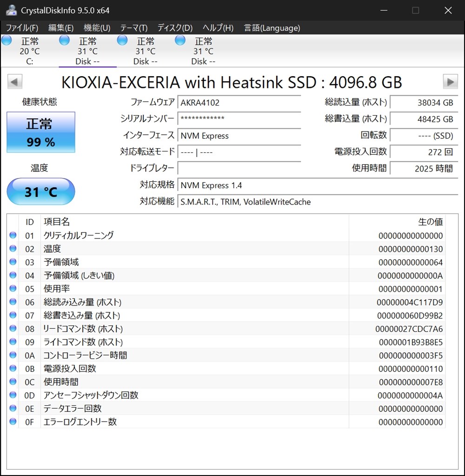The width and height of the screenshot is (465, 476).
Task: Click raw value 000000060D99B2
Action: (410, 316)
